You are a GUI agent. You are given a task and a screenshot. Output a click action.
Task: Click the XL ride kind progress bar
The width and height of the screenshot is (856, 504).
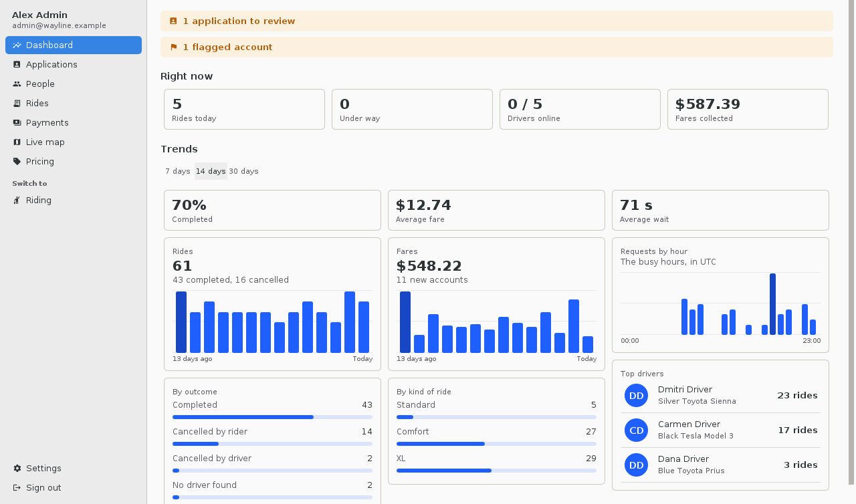point(496,471)
